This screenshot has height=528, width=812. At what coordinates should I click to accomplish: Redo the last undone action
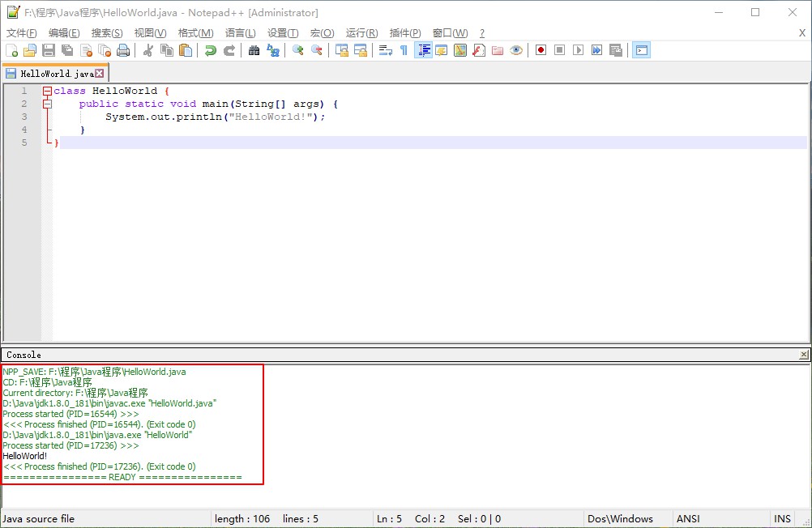click(x=229, y=50)
